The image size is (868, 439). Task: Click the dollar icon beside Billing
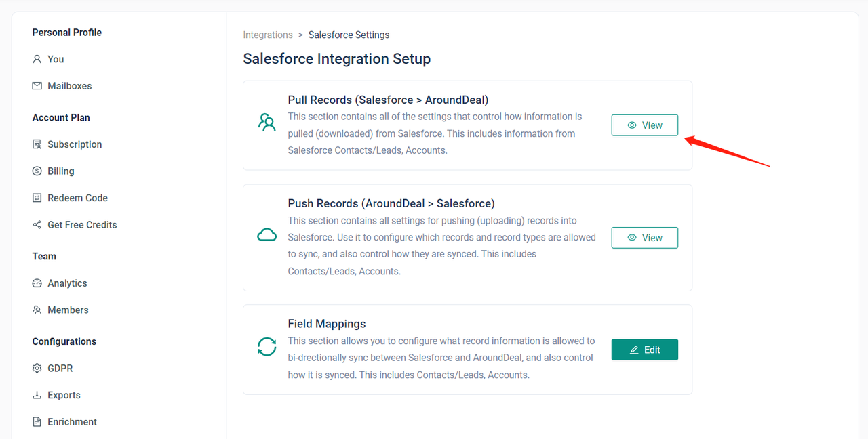coord(37,171)
